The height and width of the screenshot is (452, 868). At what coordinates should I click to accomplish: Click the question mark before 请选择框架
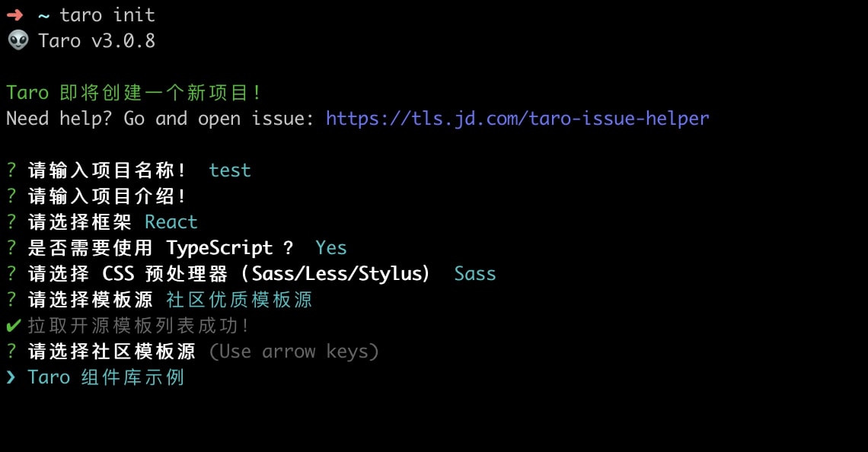11,222
